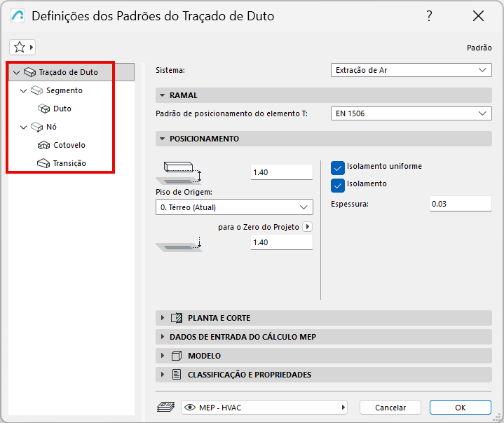This screenshot has height=423, width=504.
Task: Click the 'Padrão de posicionamento do elemento T:' label
Action: 231,113
